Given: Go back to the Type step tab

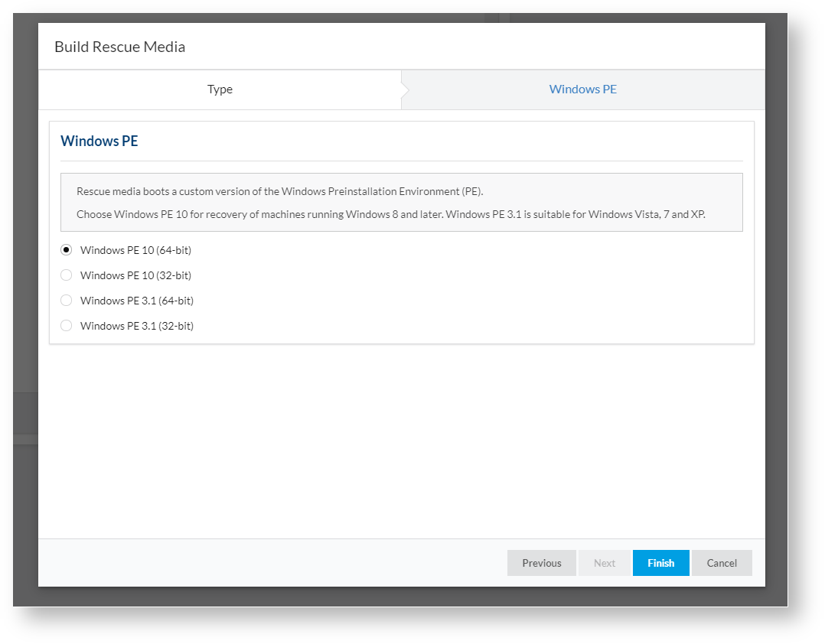Looking at the screenshot, I should [220, 89].
